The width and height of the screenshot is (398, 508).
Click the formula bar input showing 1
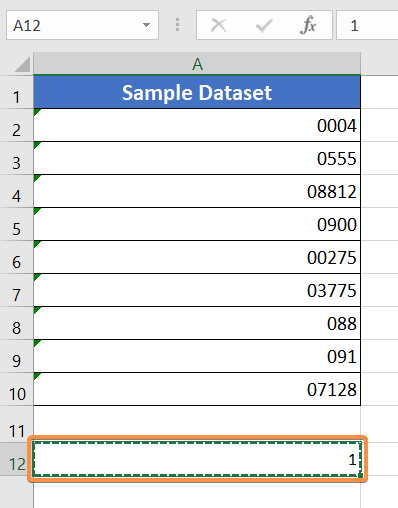[367, 25]
